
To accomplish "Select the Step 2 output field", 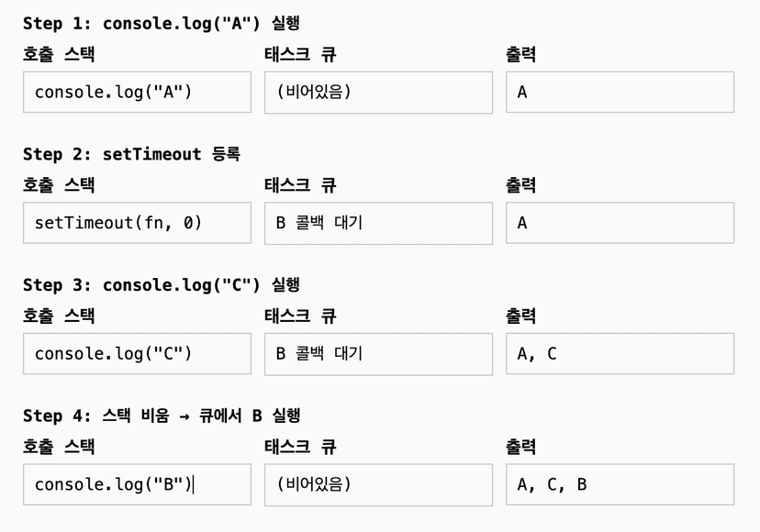I will 620,223.
